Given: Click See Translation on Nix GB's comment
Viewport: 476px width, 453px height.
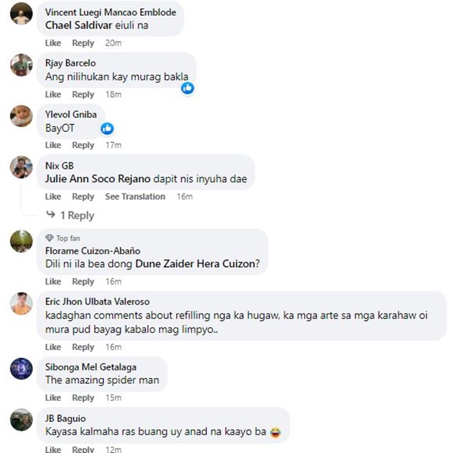Looking at the screenshot, I should 135,197.
